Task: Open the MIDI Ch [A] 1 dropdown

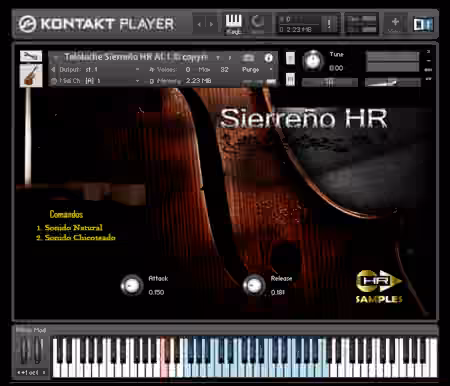Action: [112, 81]
